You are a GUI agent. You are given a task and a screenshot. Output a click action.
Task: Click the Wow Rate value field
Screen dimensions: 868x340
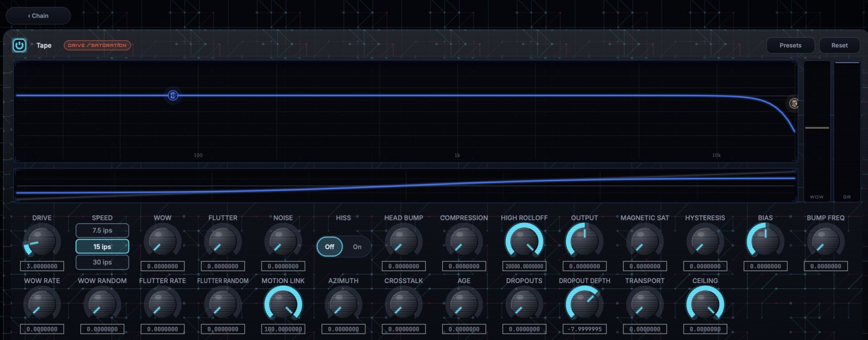tap(42, 329)
